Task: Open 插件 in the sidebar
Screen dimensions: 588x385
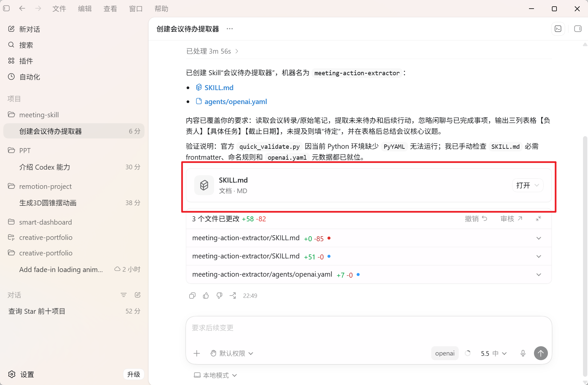Action: point(74,61)
